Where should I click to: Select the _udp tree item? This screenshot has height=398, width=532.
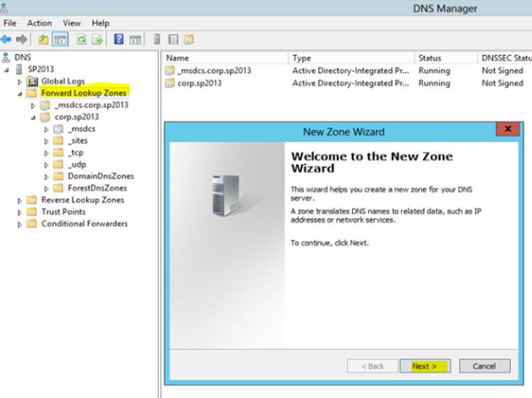pyautogui.click(x=77, y=164)
